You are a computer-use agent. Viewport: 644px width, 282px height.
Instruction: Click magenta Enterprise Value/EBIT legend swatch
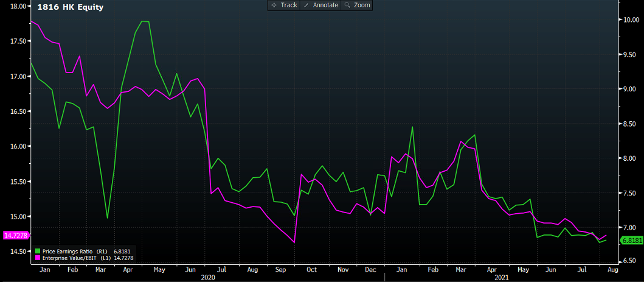click(38, 257)
